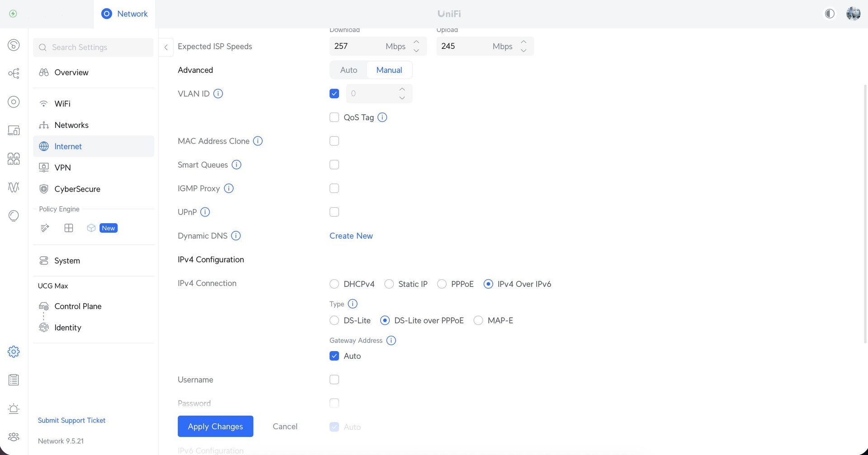
Task: Switch Advanced to Manual
Action: tap(389, 70)
